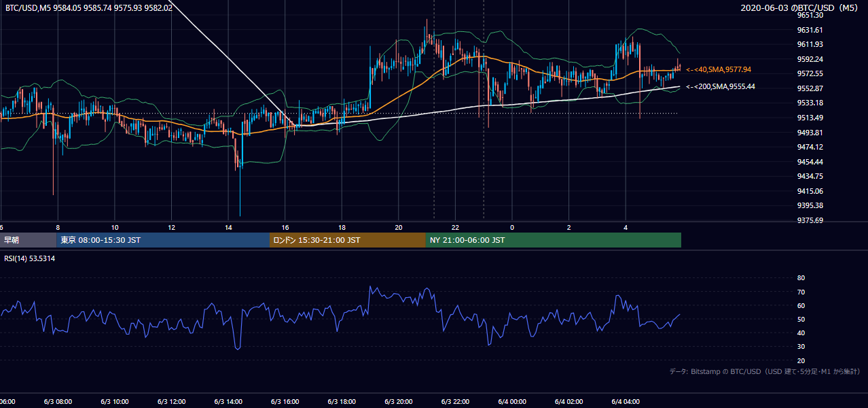Click the 6/3 12:00 date axis label
The width and height of the screenshot is (868, 408).
click(172, 401)
